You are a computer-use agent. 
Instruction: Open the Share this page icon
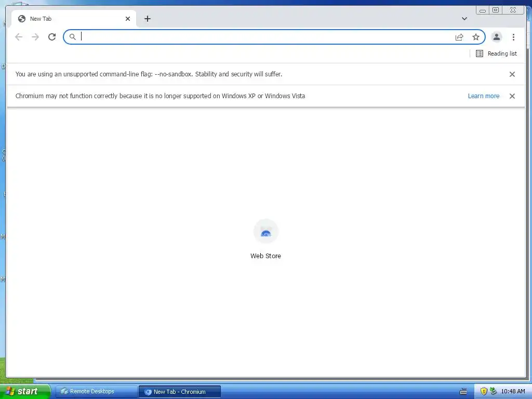(459, 37)
